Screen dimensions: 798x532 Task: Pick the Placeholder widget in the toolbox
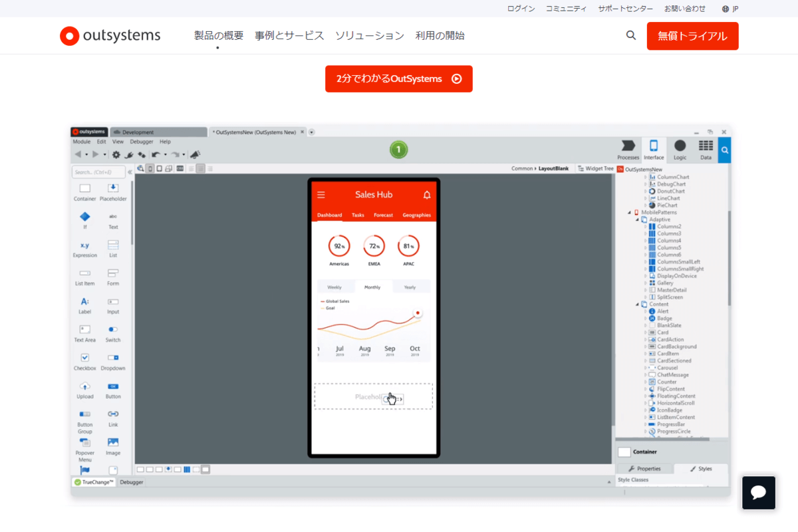click(x=113, y=193)
